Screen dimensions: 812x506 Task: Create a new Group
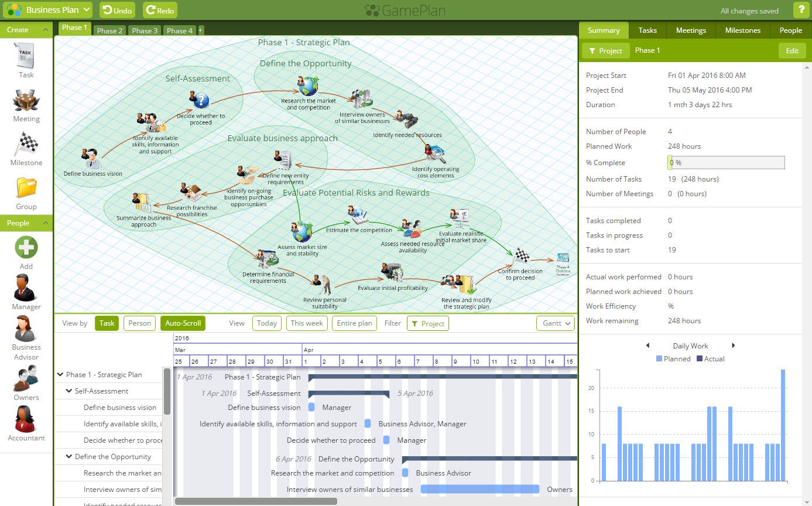point(26,192)
